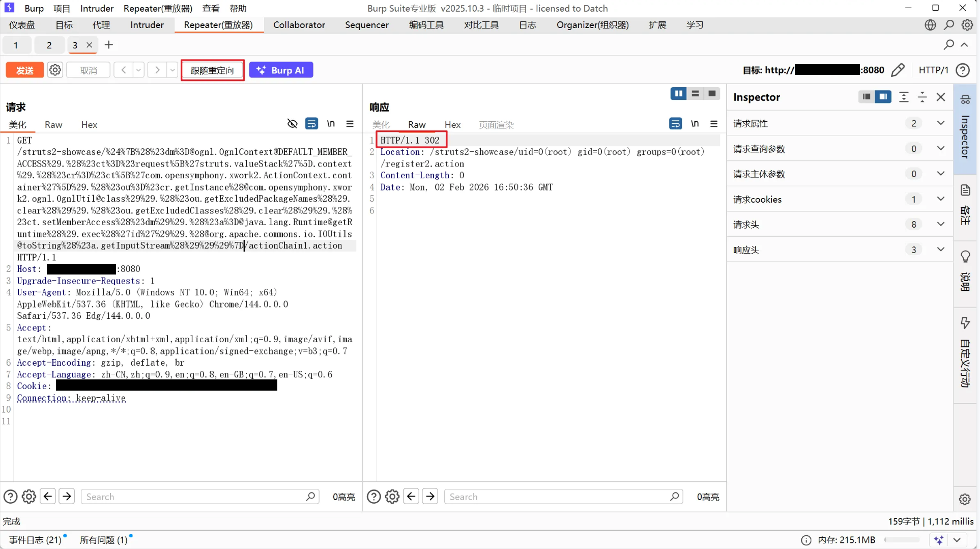
Task: Open search settings gear below the request editor
Action: [29, 497]
